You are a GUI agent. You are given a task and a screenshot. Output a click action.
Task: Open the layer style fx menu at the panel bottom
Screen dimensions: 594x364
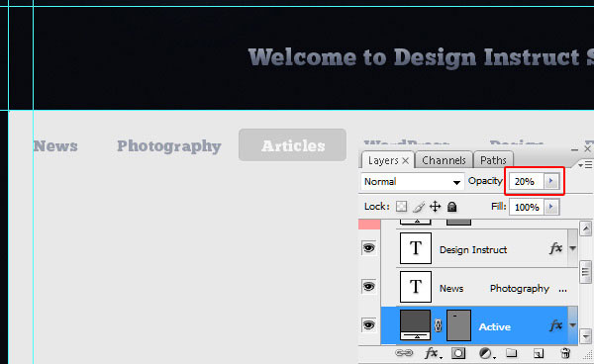[433, 353]
